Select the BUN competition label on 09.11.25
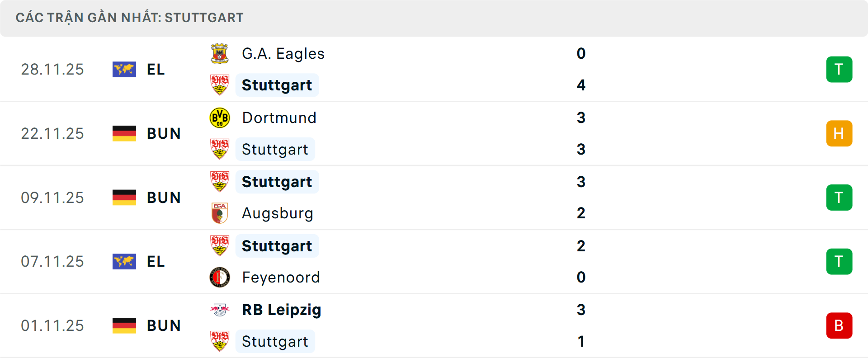Screen dimensions: 868x358 (164, 198)
